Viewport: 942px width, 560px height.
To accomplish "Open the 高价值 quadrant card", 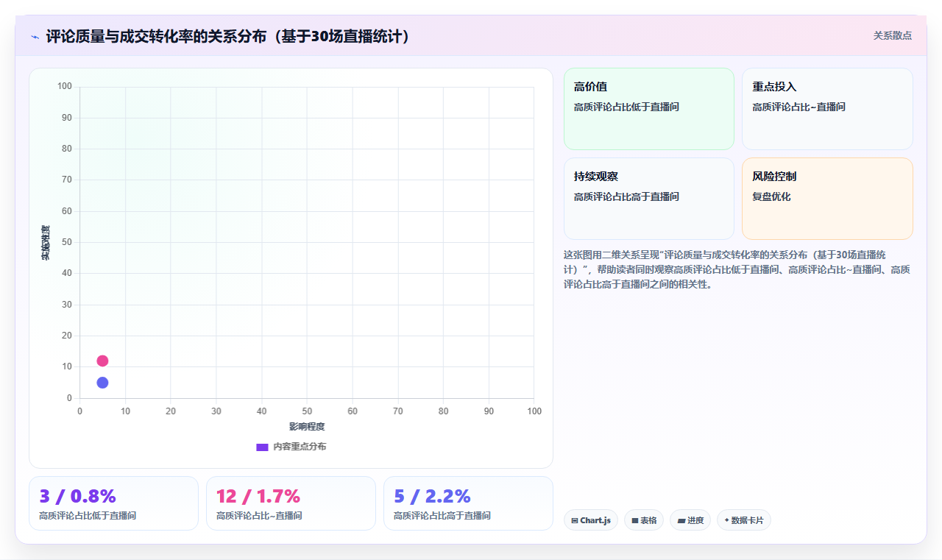I will pyautogui.click(x=649, y=109).
